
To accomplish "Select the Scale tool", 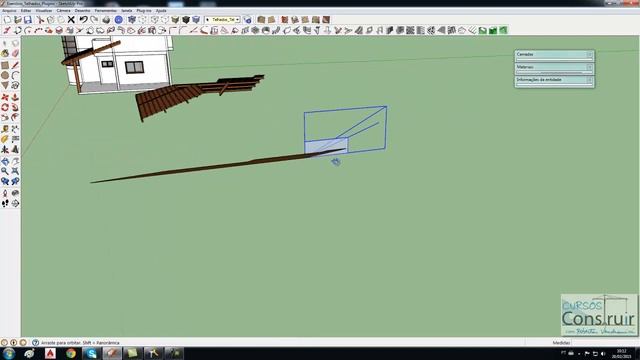I will coord(5,118).
